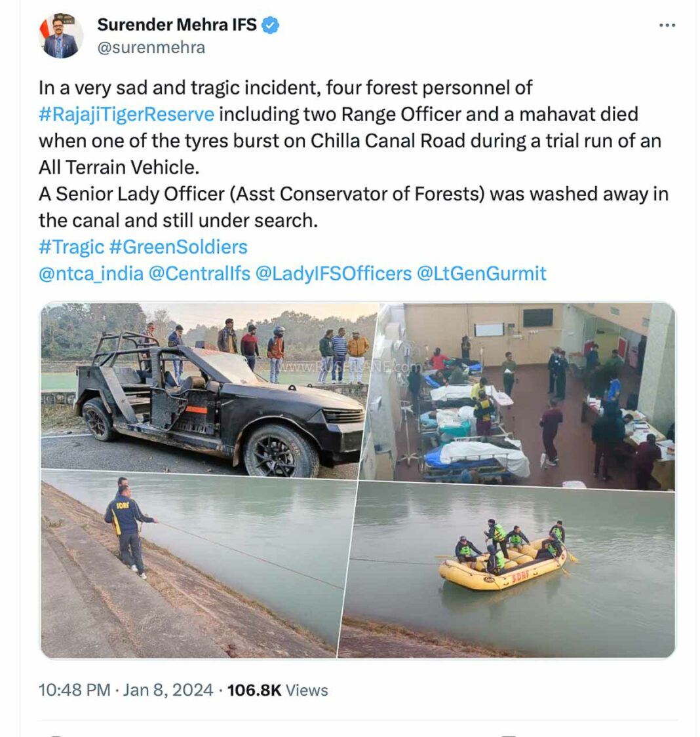Image resolution: width=700 pixels, height=737 pixels.
Task: Visit the @ntca_india mention
Action: (90, 274)
